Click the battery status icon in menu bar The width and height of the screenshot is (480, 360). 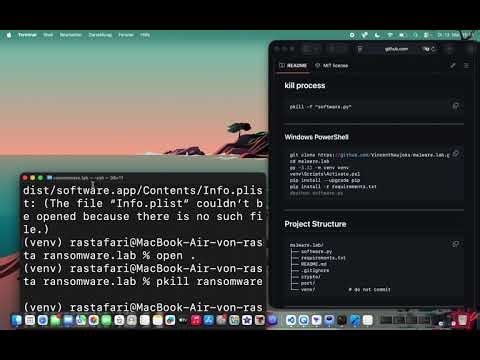(402, 35)
